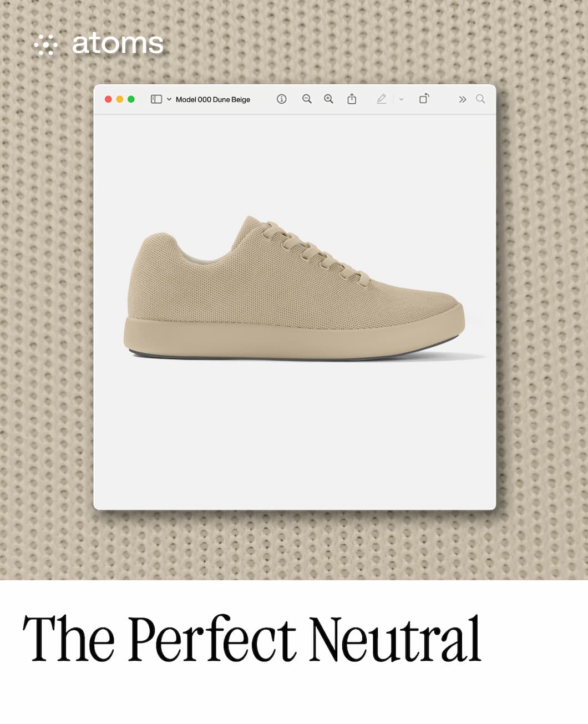Click the red traffic light circle
588x724 pixels.
point(108,98)
